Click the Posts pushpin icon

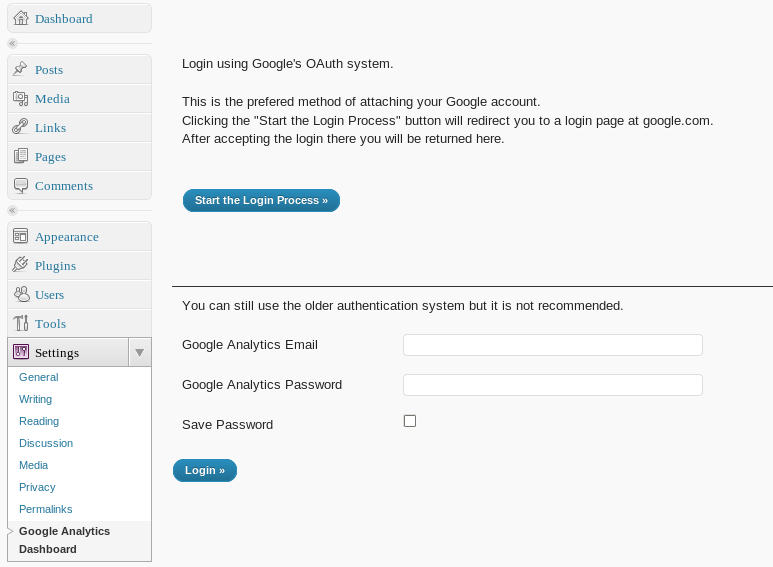pos(21,70)
